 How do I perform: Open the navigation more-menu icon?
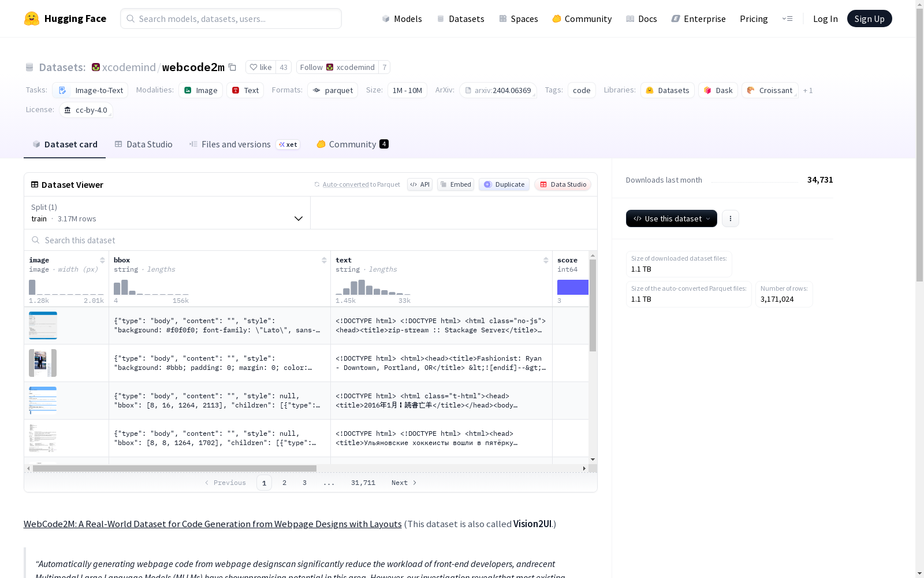pyautogui.click(x=787, y=18)
